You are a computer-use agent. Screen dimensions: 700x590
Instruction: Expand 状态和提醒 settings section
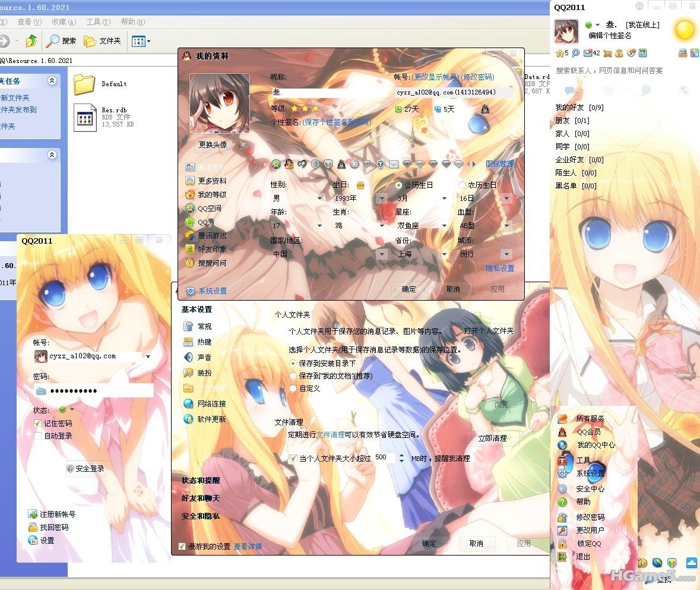pos(201,481)
